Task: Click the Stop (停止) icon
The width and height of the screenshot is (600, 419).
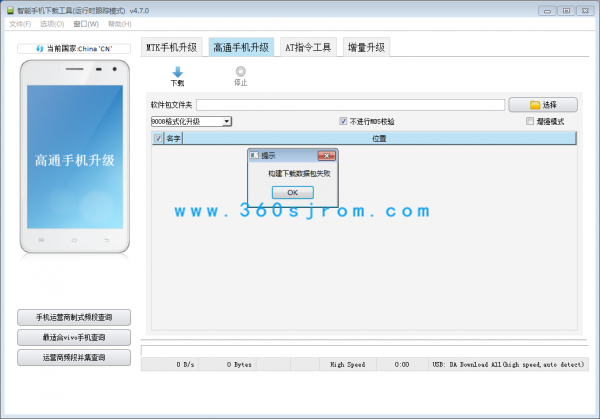Action: pyautogui.click(x=241, y=72)
